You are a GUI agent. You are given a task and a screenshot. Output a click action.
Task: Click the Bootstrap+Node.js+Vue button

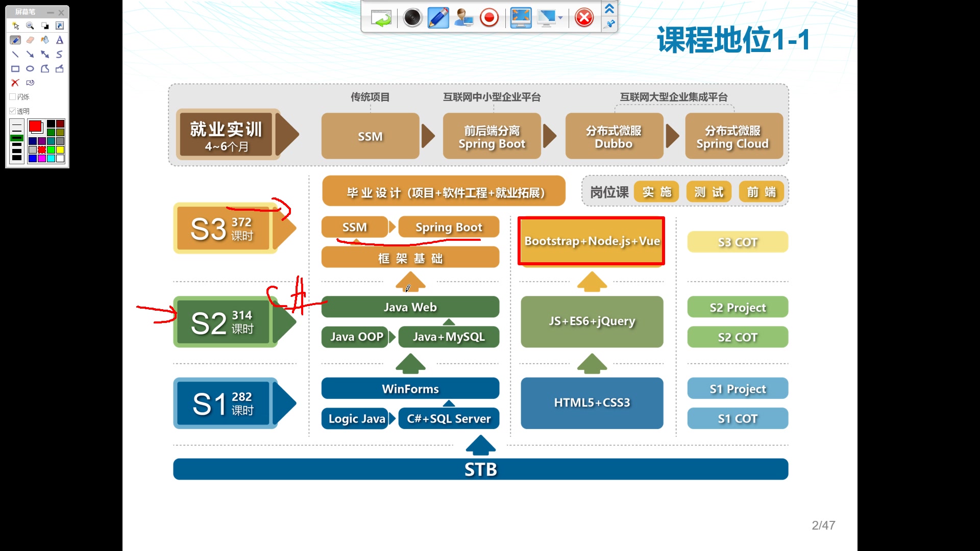click(592, 240)
